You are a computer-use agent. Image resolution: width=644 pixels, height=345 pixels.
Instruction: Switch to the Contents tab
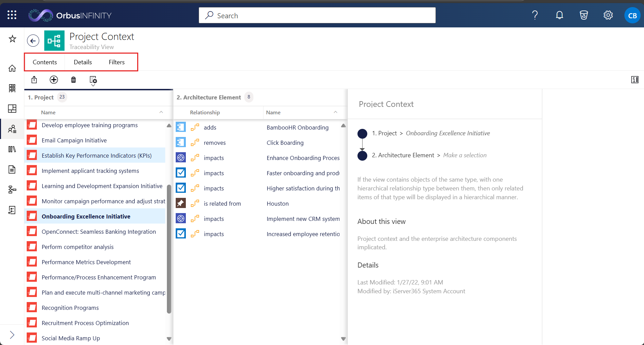pos(45,62)
